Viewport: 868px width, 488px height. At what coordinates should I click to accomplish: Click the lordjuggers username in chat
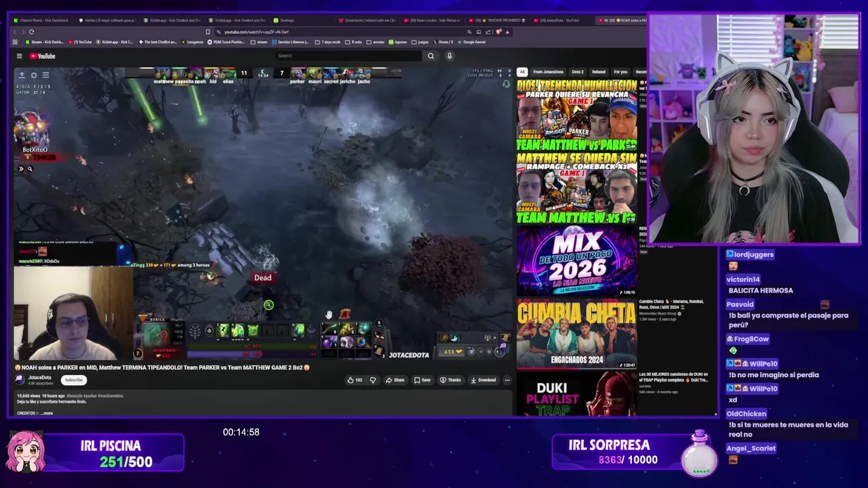coord(753,254)
